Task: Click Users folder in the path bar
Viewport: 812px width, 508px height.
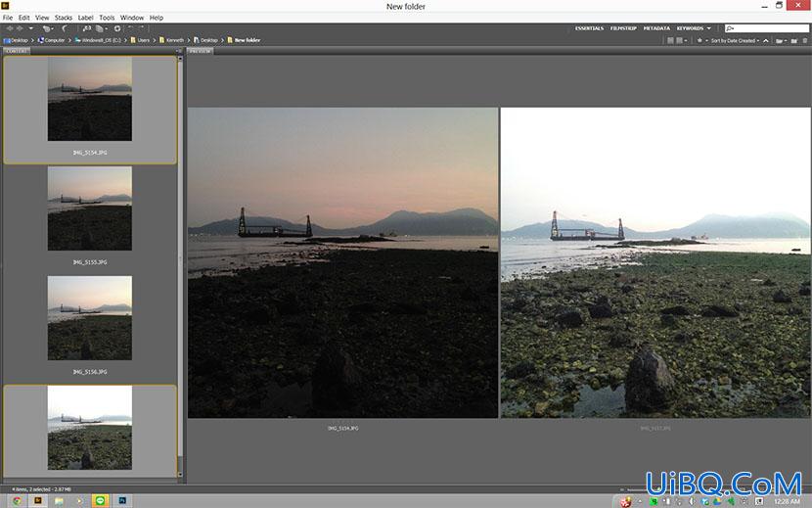Action: tap(140, 40)
